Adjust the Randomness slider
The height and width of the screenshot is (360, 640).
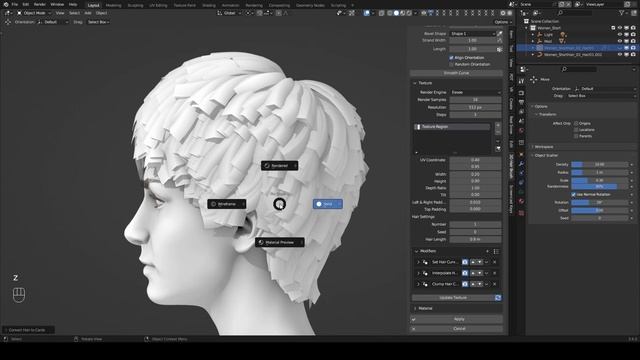(599, 187)
